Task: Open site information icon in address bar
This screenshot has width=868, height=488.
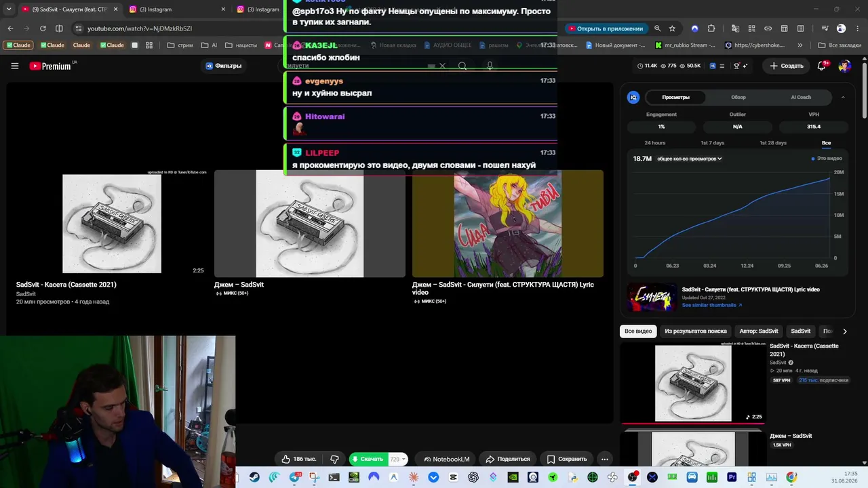Action: [78, 28]
